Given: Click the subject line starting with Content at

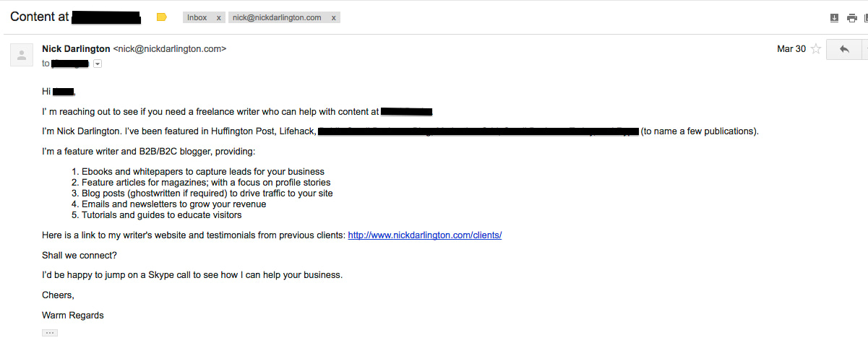Looking at the screenshot, I should click(75, 17).
